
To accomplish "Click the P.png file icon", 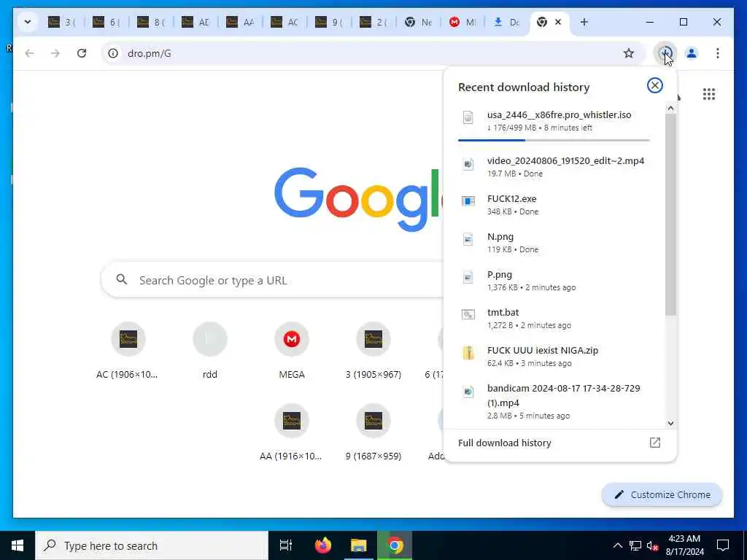I will pos(468,277).
